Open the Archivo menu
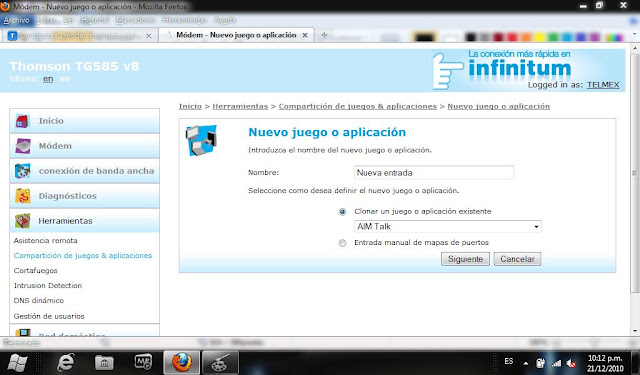 [x=17, y=20]
